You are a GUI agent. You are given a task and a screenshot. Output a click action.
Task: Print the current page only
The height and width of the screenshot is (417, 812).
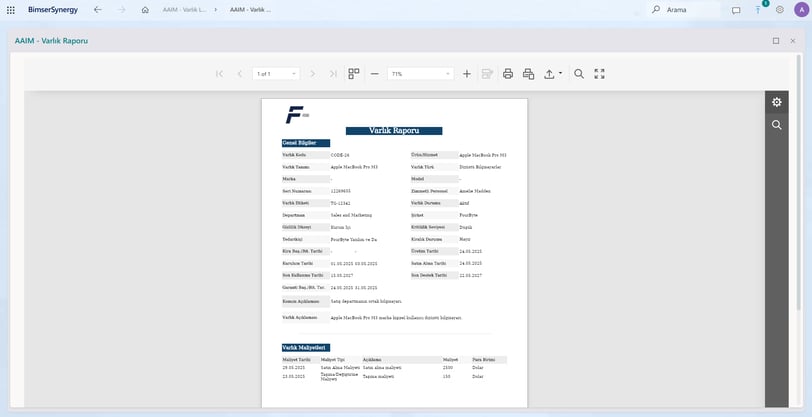(x=528, y=74)
